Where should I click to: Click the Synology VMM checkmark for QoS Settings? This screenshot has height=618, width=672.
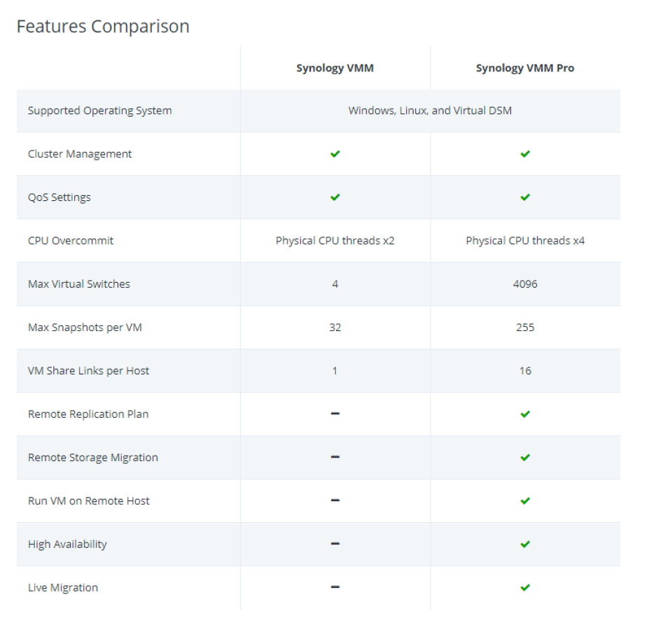tap(335, 197)
